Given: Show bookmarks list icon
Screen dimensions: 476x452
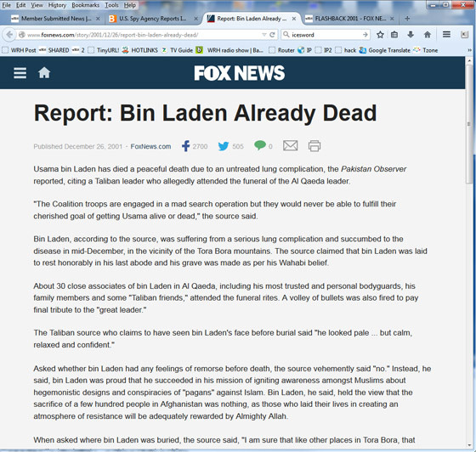Looking at the screenshot, I should pyautogui.click(x=394, y=35).
